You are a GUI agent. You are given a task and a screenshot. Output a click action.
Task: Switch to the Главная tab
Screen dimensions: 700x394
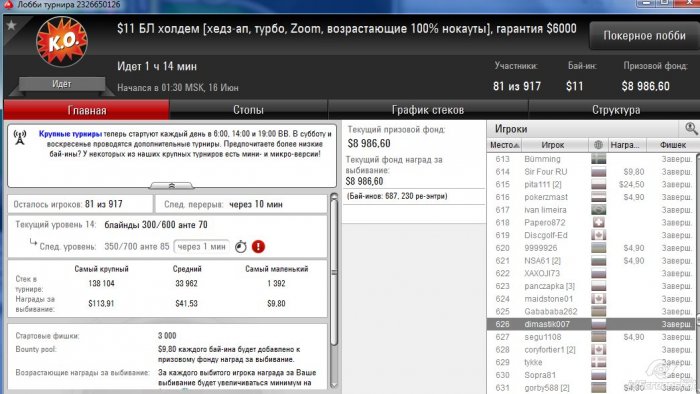(x=87, y=110)
